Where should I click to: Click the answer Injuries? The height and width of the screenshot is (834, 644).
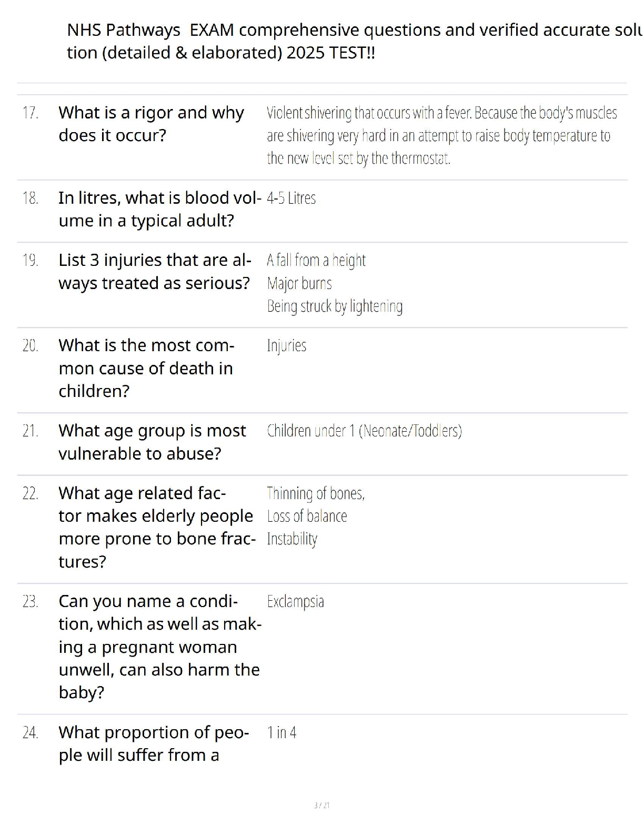coord(287,345)
